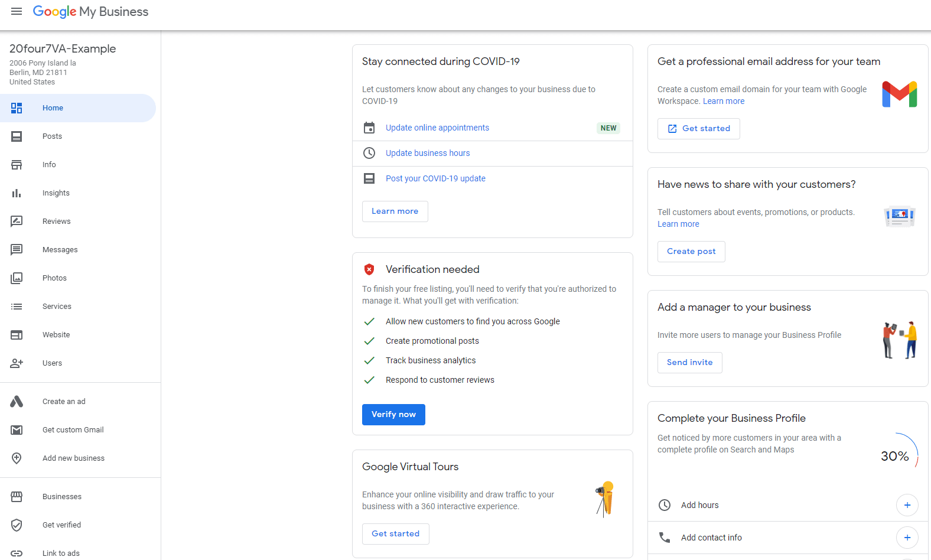Viewport: 931px width, 560px height.
Task: Open Messages in sidebar
Action: point(78,250)
